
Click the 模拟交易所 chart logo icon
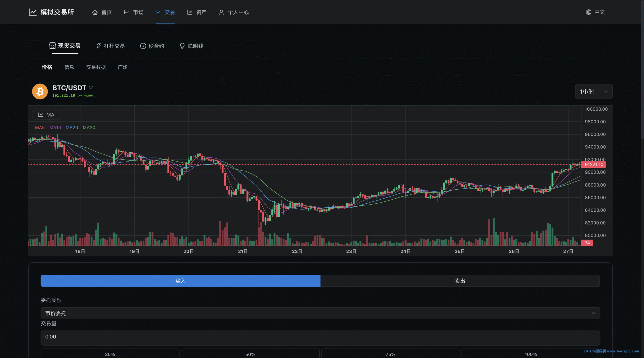click(33, 12)
